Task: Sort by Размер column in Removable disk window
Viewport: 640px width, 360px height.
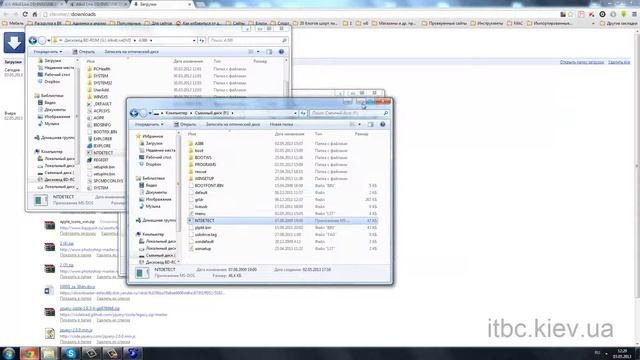Action: [x=361, y=134]
